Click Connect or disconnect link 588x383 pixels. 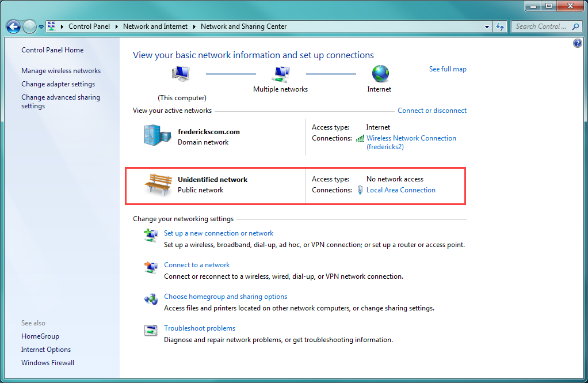[x=432, y=111]
